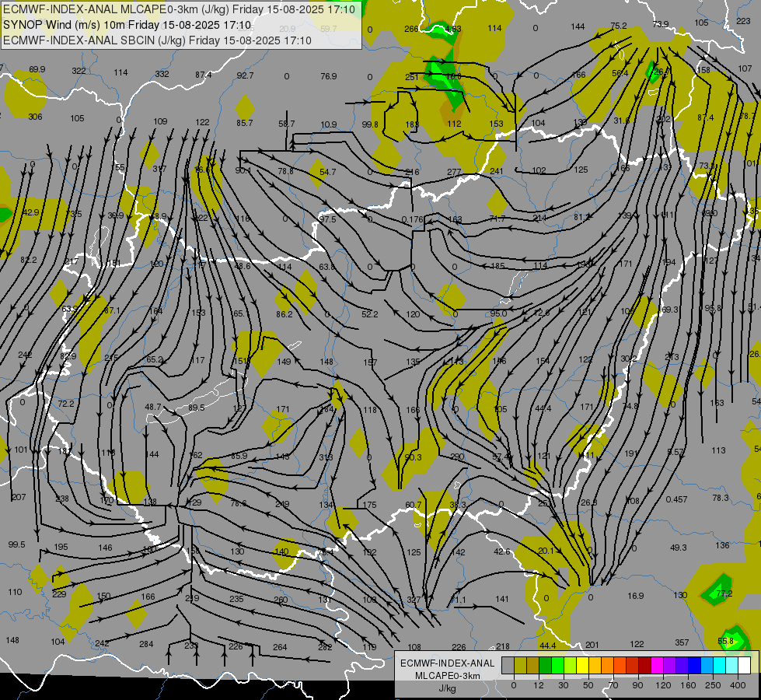761x700 pixels.
Task: Click the map value '9.57'
Action: [x=675, y=452]
